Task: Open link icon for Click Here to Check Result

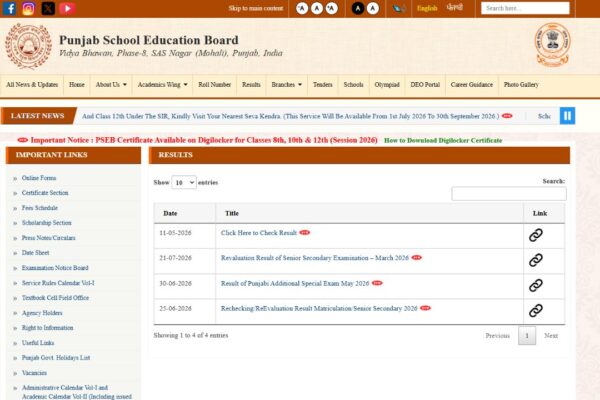Action: pos(536,235)
